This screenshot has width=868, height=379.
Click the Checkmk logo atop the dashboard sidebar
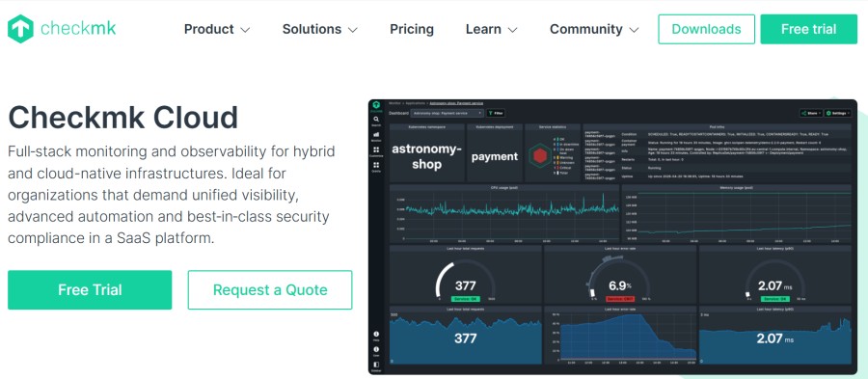[x=376, y=106]
